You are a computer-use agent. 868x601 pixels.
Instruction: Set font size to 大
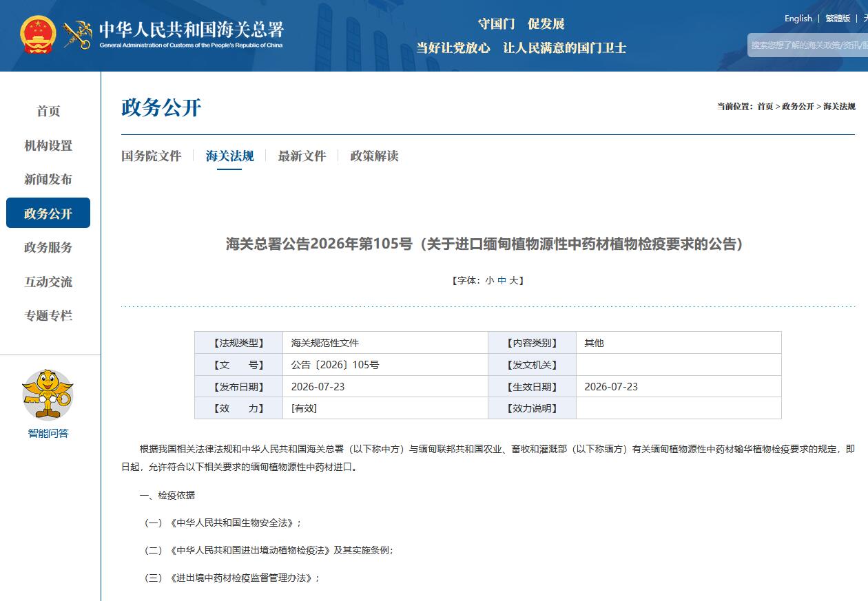(513, 280)
